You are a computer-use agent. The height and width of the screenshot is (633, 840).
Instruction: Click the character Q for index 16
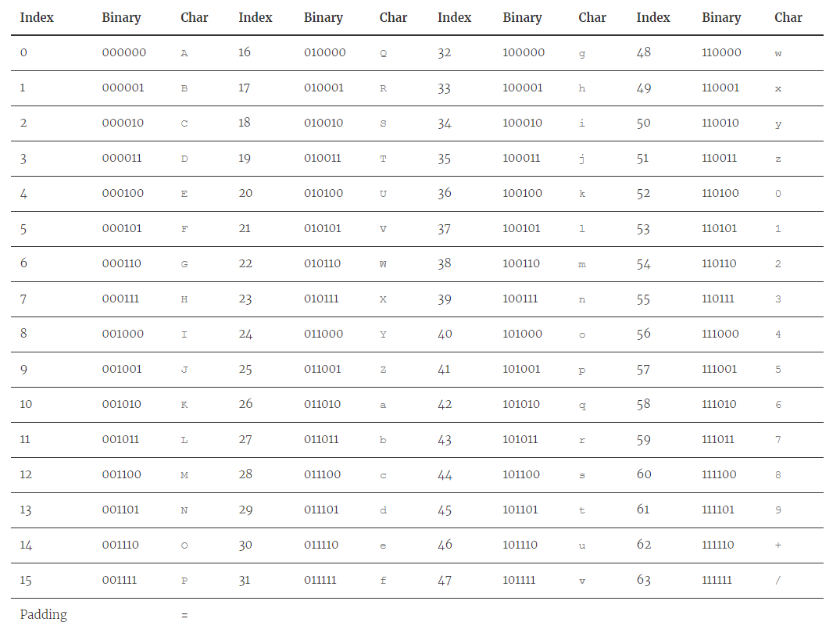[383, 52]
